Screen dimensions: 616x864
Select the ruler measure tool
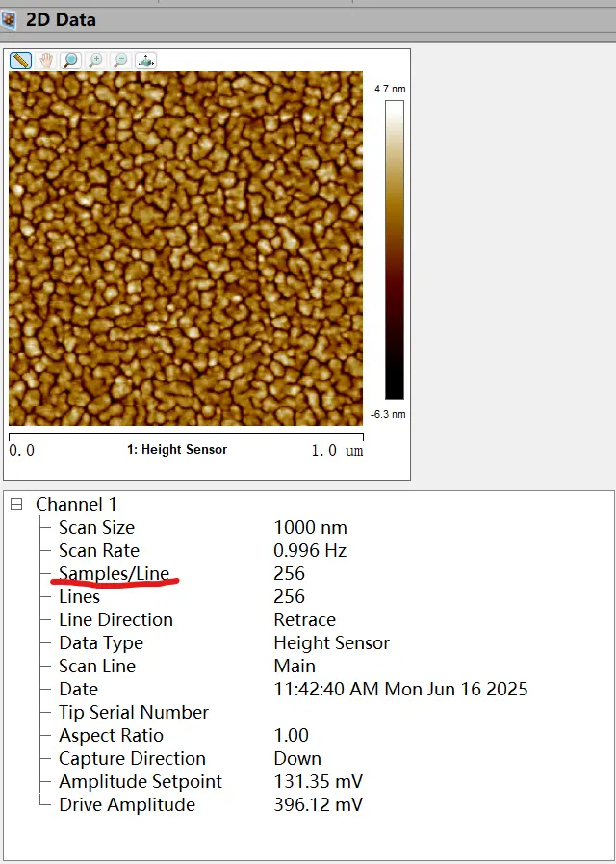pos(20,61)
